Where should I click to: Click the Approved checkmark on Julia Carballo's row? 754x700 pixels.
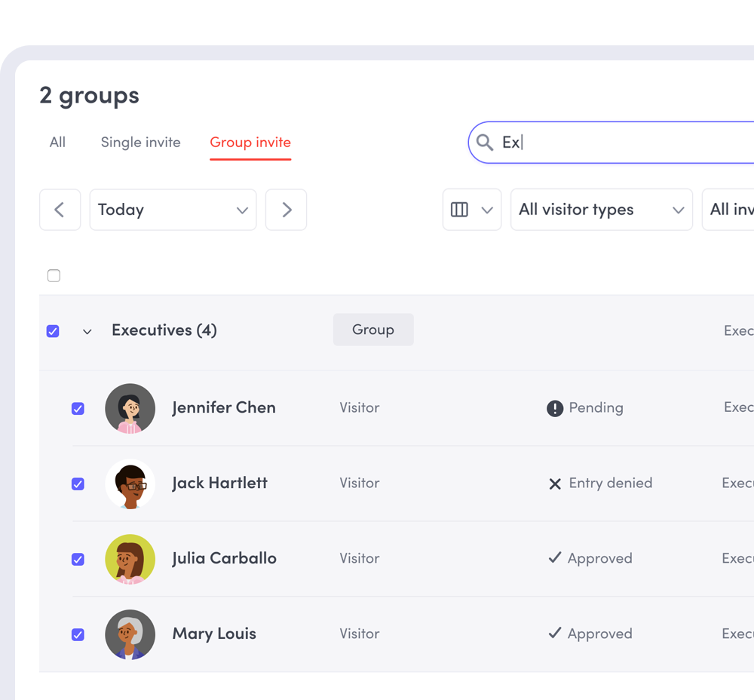tap(556, 558)
